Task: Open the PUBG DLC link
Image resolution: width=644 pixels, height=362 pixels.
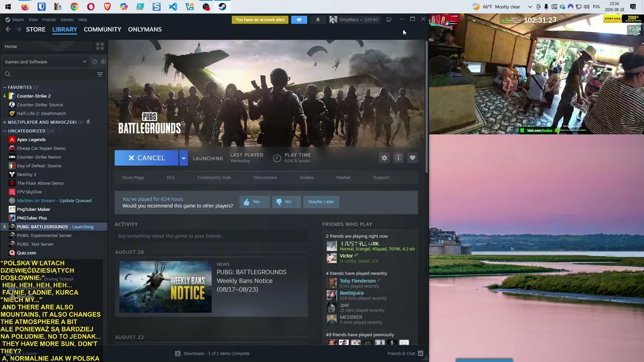Action: point(171,177)
